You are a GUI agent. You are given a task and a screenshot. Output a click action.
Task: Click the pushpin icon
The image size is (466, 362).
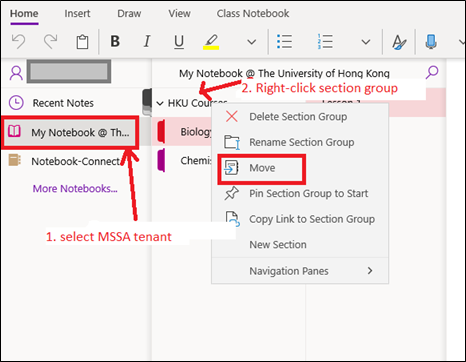(x=231, y=193)
